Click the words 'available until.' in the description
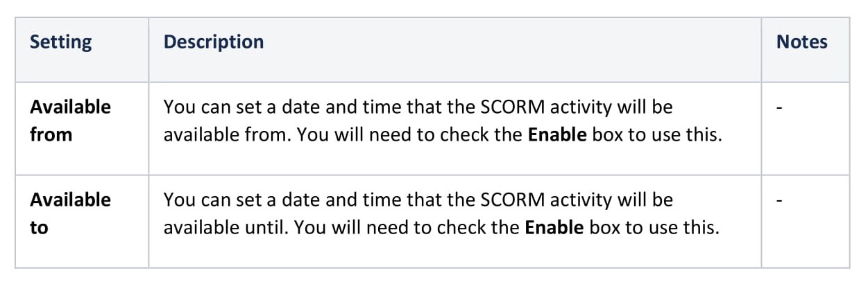 click(228, 227)
